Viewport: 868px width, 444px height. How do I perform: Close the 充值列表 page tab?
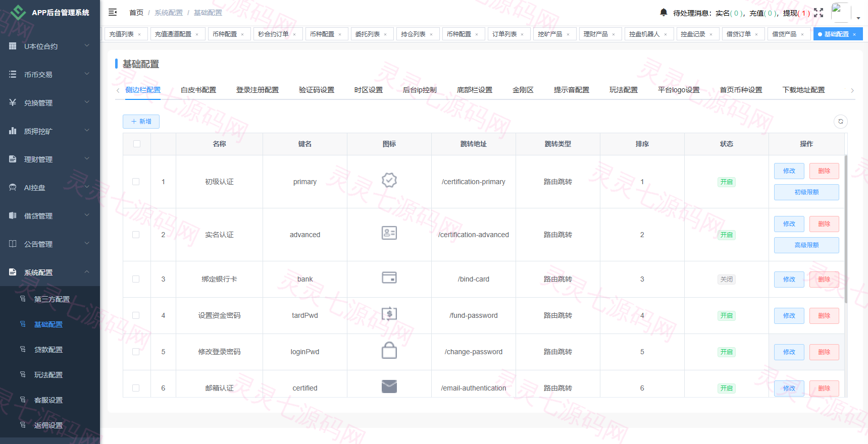(x=139, y=34)
